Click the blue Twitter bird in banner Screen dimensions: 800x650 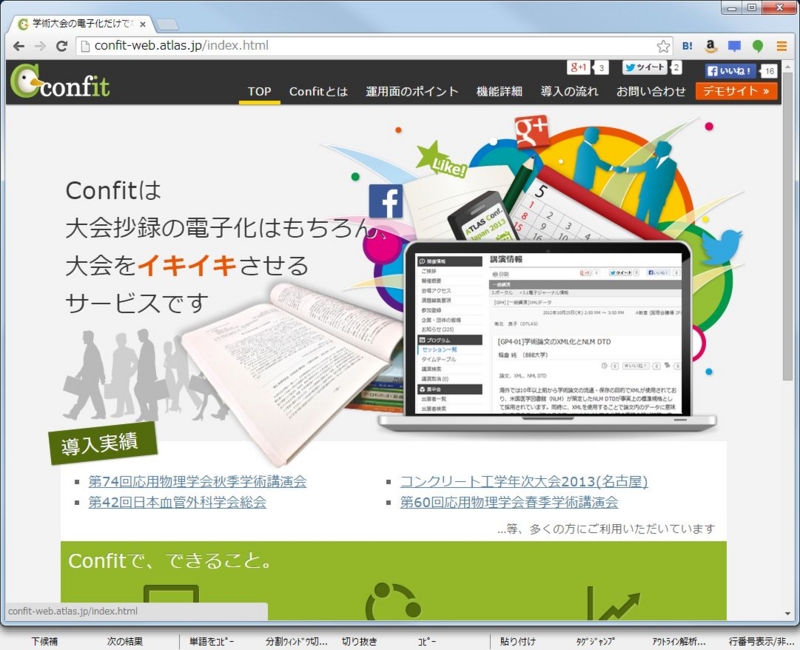(x=721, y=246)
